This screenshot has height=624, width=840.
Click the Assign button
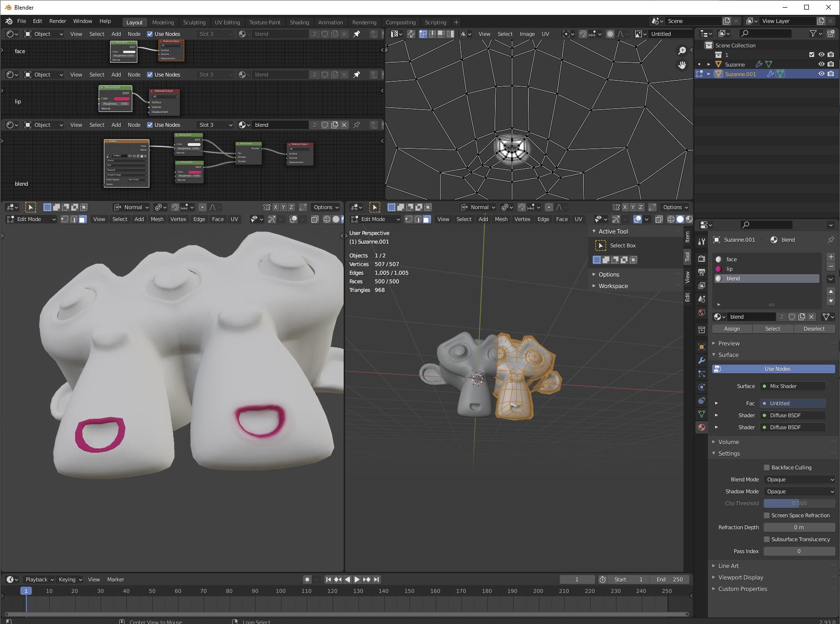tap(732, 329)
